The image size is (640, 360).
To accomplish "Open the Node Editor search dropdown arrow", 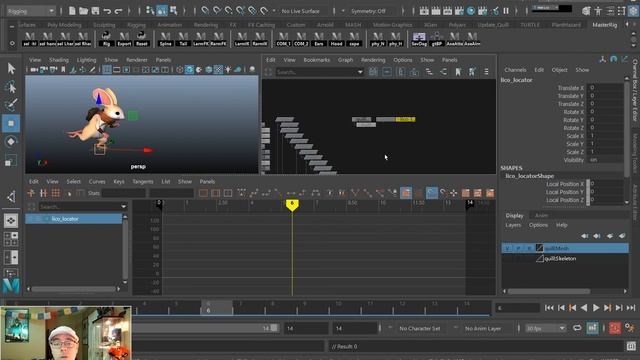I will 360,72.
